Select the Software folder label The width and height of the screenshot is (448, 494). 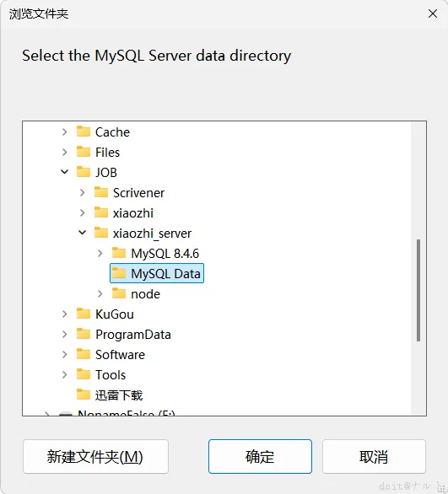(x=120, y=355)
